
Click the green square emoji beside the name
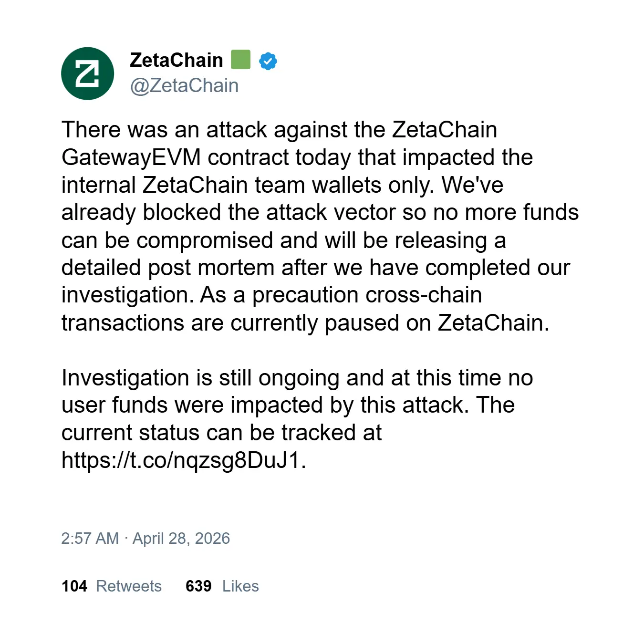click(x=240, y=60)
